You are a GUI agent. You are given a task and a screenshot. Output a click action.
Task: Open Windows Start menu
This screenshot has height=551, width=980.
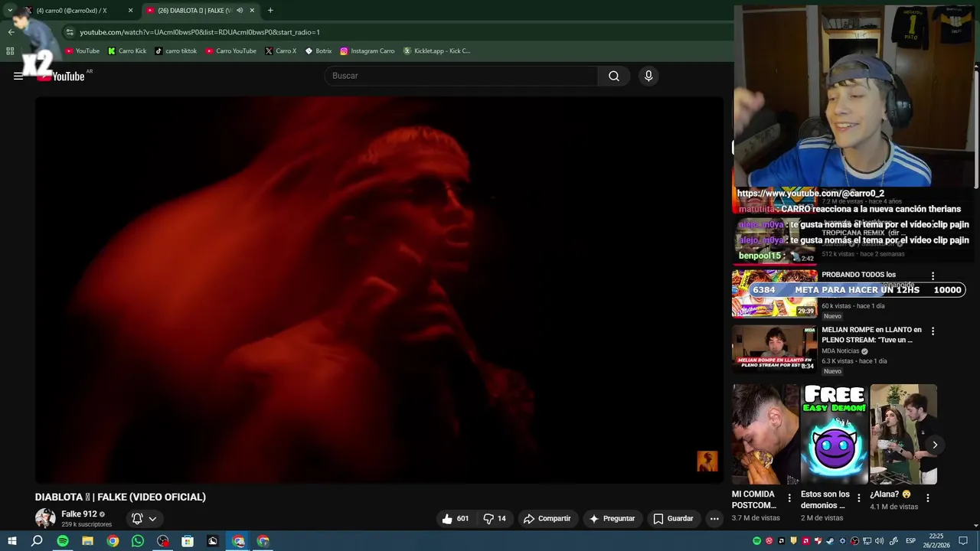click(12, 541)
